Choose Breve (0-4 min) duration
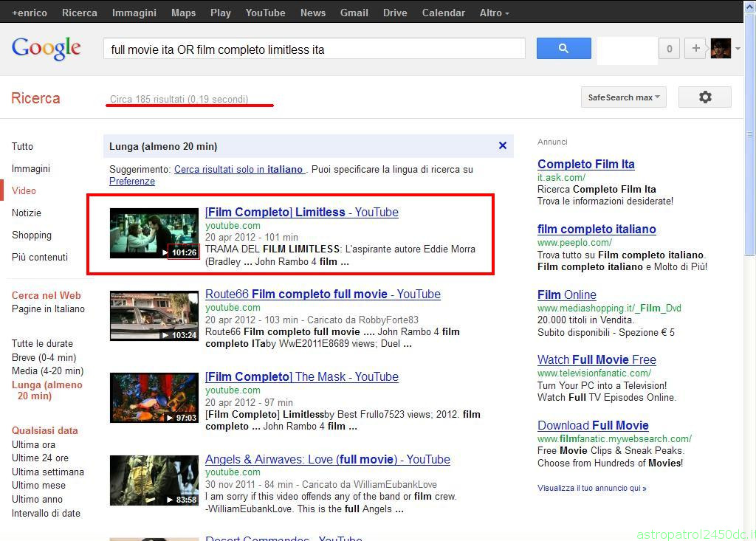 click(44, 357)
